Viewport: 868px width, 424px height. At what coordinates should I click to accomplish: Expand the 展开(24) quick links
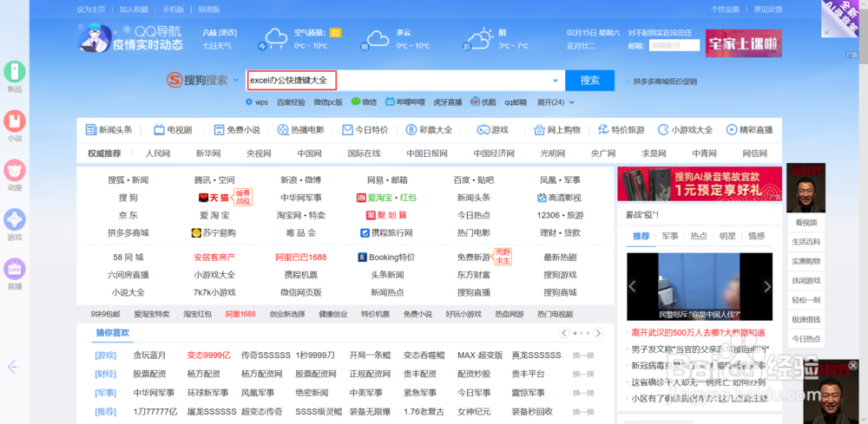(556, 102)
